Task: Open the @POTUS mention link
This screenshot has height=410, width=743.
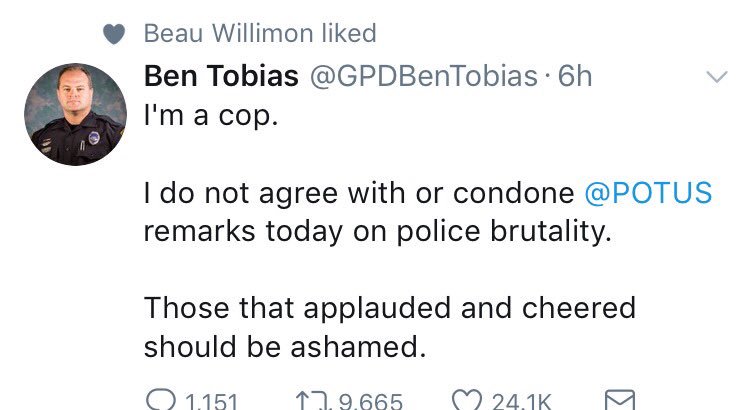Action: point(648,193)
